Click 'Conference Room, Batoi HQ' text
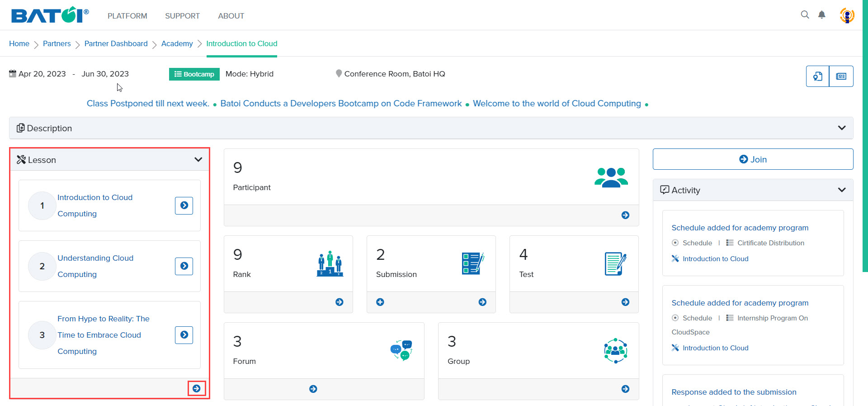 (x=395, y=74)
